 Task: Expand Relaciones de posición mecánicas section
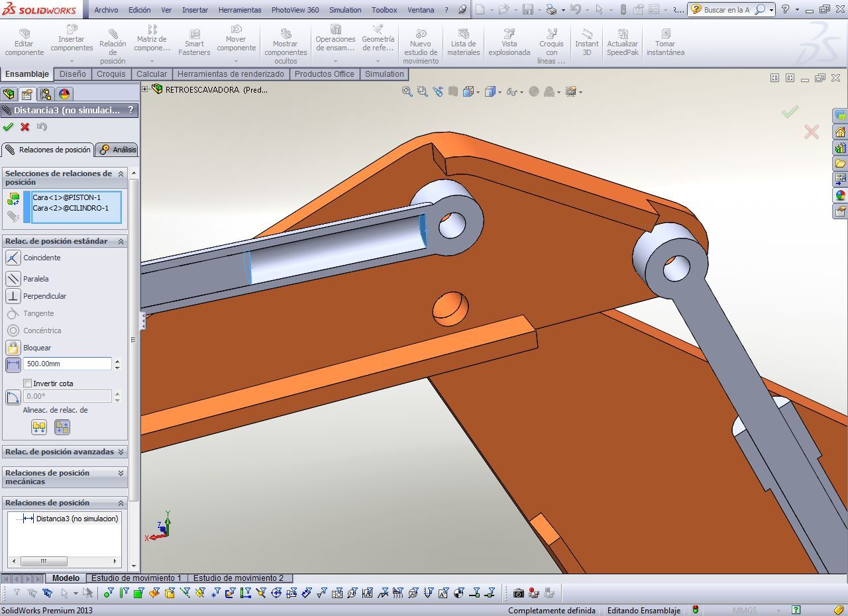coord(121,473)
